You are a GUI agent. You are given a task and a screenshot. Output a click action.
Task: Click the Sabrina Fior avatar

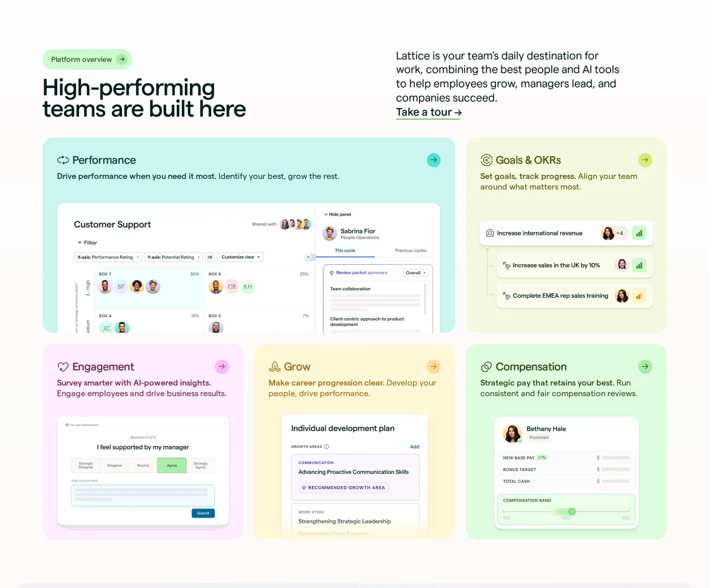pyautogui.click(x=330, y=233)
